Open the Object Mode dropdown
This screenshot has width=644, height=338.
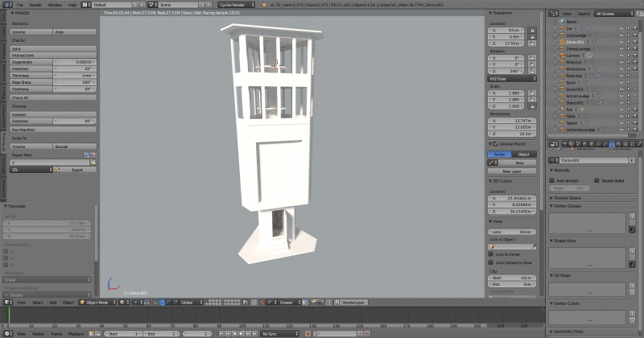coord(98,303)
